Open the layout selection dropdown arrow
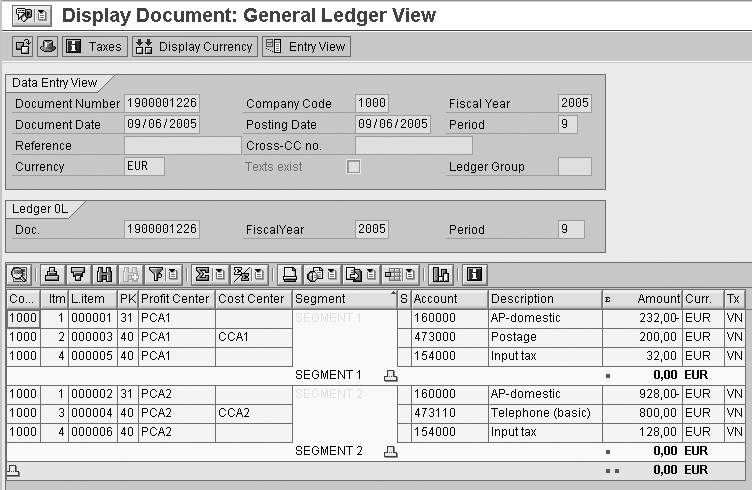The image size is (752, 490). [x=411, y=274]
